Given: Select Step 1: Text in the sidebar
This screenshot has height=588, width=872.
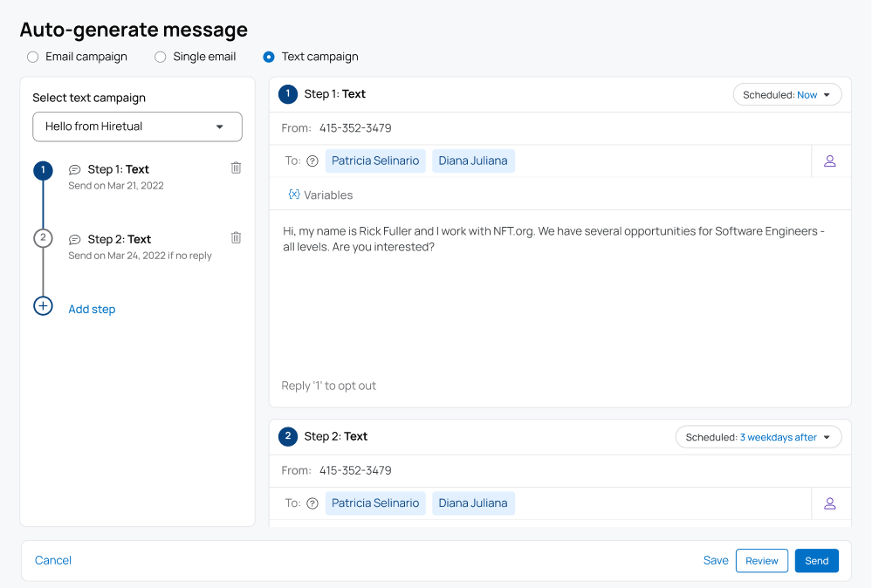Looking at the screenshot, I should [118, 169].
